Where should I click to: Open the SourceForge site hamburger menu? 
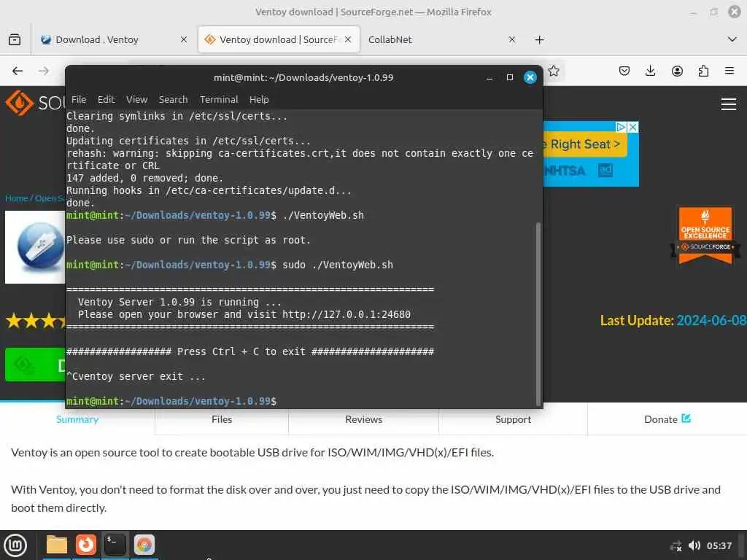click(x=729, y=104)
